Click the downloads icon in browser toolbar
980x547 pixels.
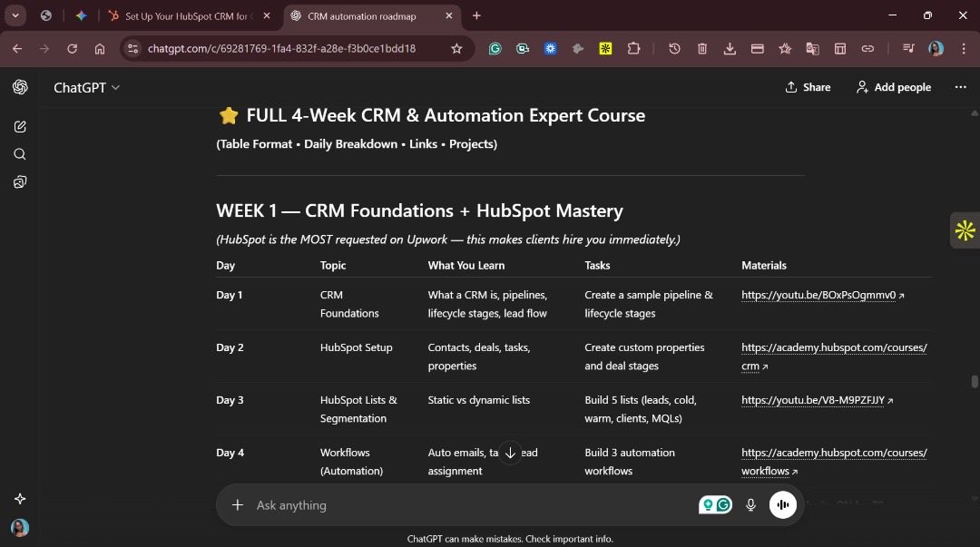[730, 48]
